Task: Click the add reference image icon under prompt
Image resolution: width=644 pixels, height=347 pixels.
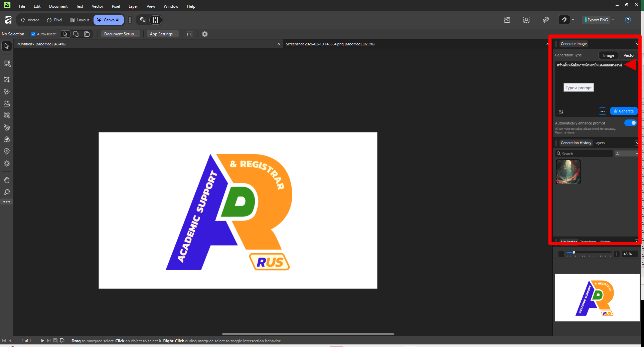Action: pyautogui.click(x=561, y=111)
